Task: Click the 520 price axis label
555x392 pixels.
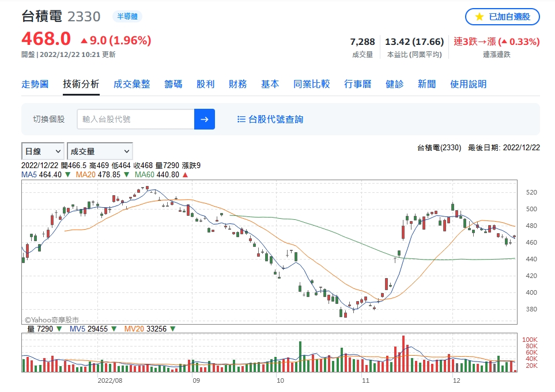Action: pyautogui.click(x=531, y=192)
